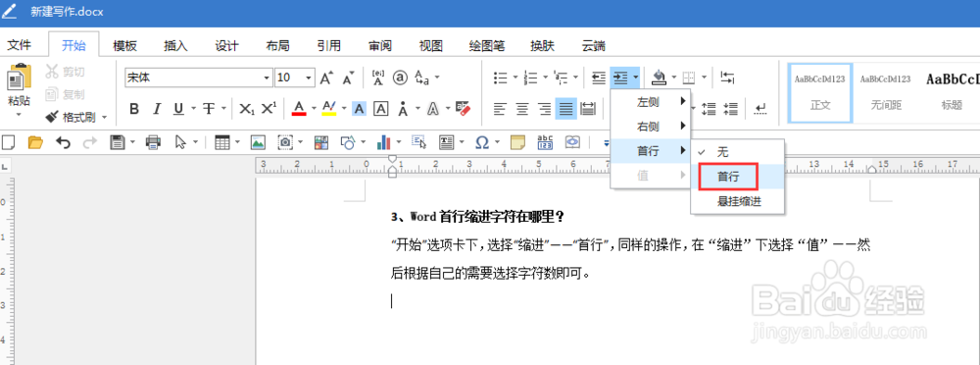This screenshot has width=980, height=365.
Task: Click the show paragraph marks icon
Action: [x=760, y=109]
